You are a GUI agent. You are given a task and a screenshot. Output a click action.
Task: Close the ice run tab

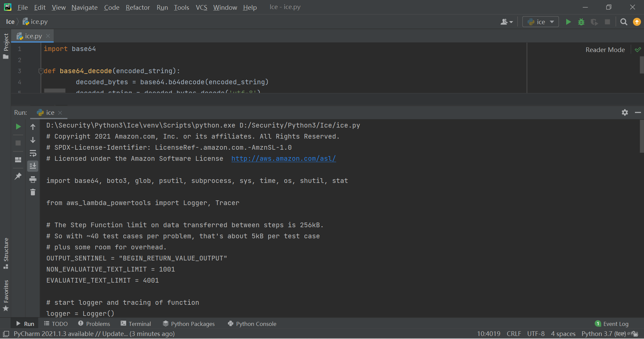60,113
